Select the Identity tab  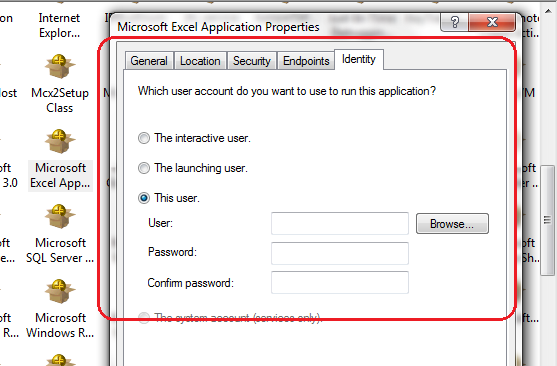(358, 59)
